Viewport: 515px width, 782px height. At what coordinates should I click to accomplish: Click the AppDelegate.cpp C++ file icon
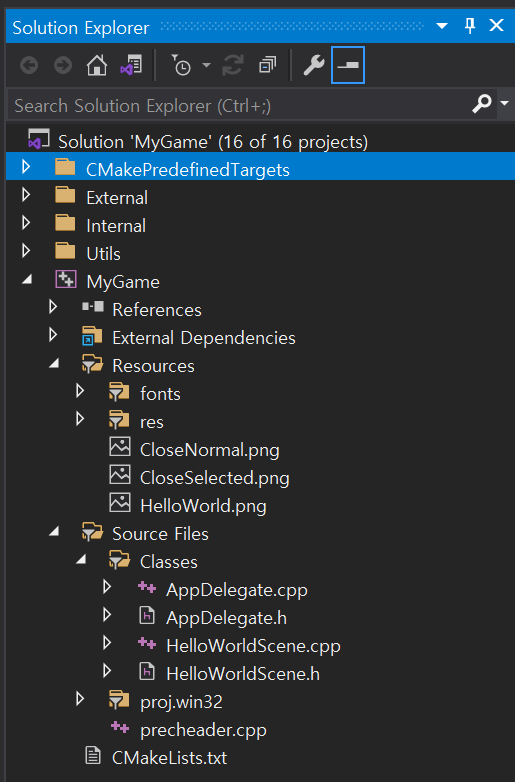coord(147,587)
